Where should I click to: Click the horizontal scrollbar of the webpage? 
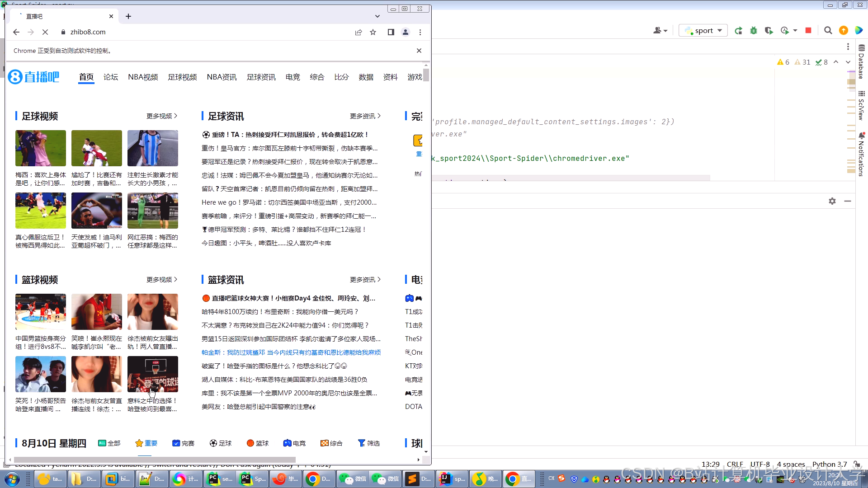pyautogui.click(x=155, y=460)
